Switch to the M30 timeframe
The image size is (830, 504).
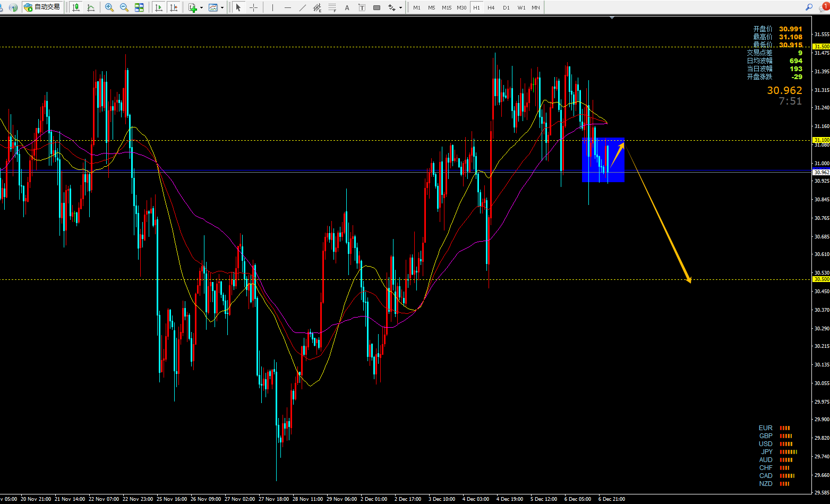tap(461, 7)
